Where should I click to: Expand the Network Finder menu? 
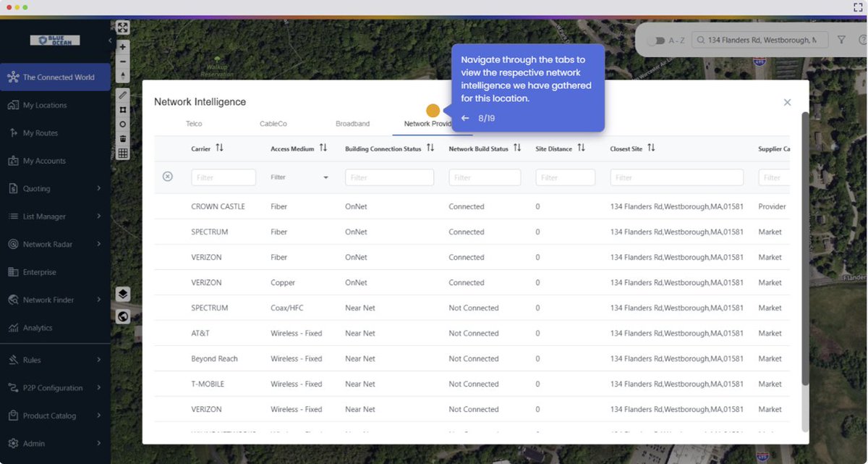98,300
